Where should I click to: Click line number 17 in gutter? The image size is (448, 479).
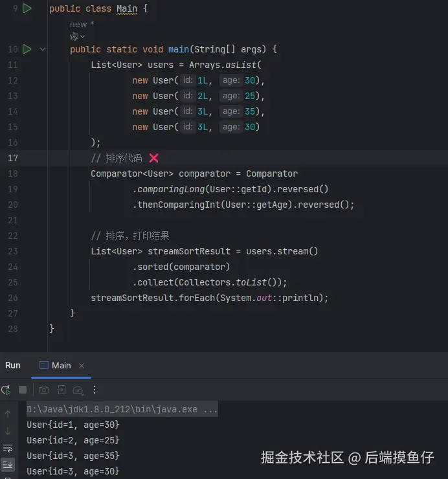(13, 158)
